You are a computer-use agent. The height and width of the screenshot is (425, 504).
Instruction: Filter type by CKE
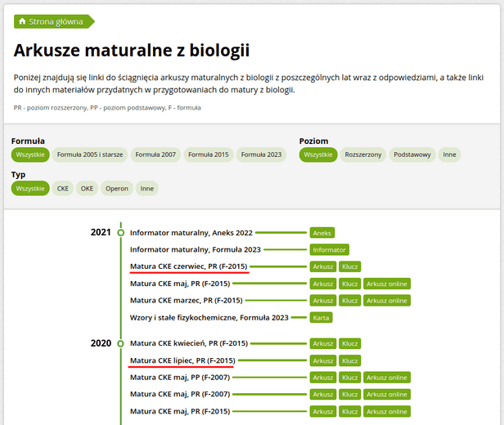[x=63, y=189]
